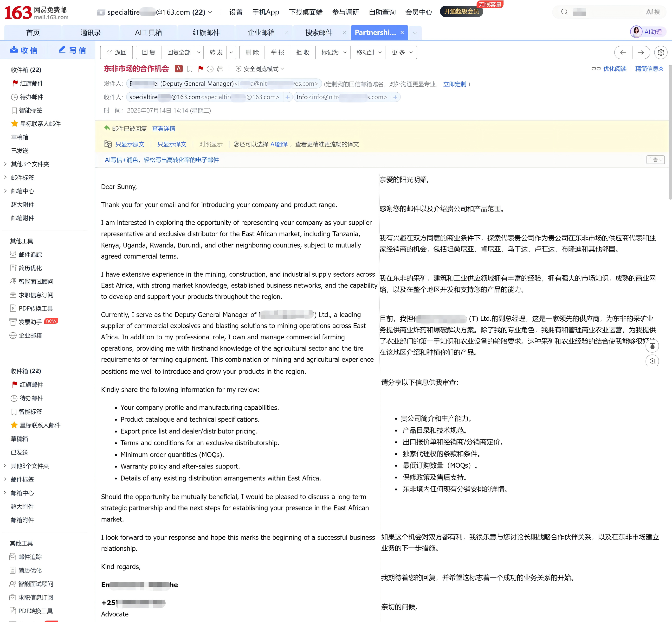
Task: Click the 回复 reply button
Action: click(x=149, y=52)
